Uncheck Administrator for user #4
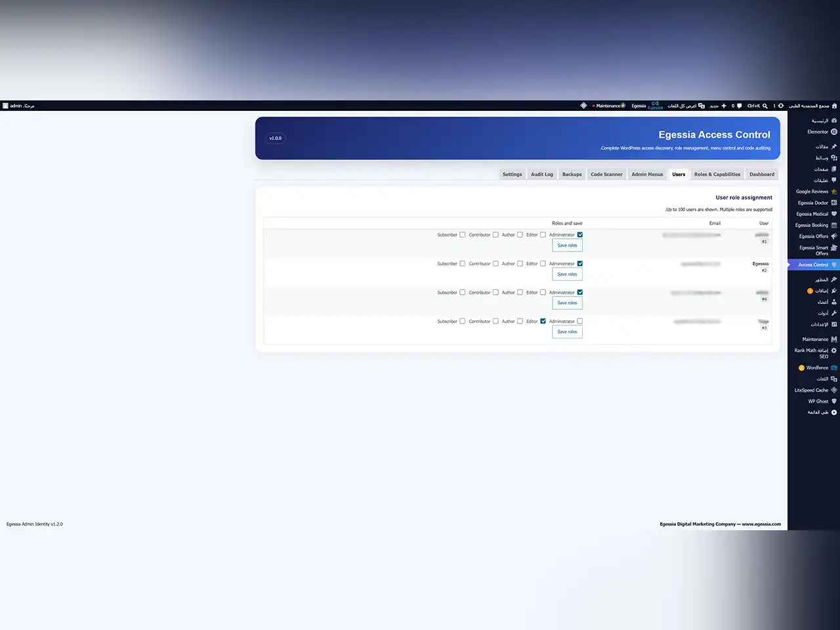Screen dimensions: 840x630 coord(580,293)
